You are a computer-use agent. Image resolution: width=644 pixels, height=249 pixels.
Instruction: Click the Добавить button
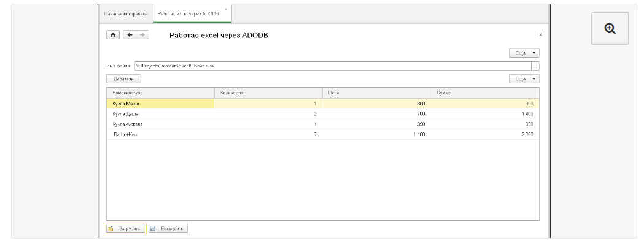[x=124, y=79]
